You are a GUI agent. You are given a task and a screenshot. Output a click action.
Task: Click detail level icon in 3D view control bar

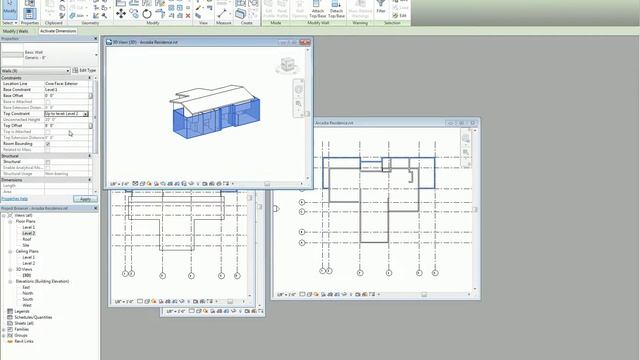click(x=136, y=184)
